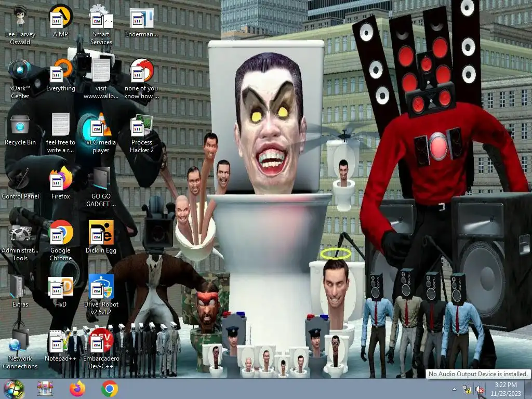Screen dimensions: 532x399
Task: Open the Lee Harvey Oswald desktop icon
Action: [20, 26]
